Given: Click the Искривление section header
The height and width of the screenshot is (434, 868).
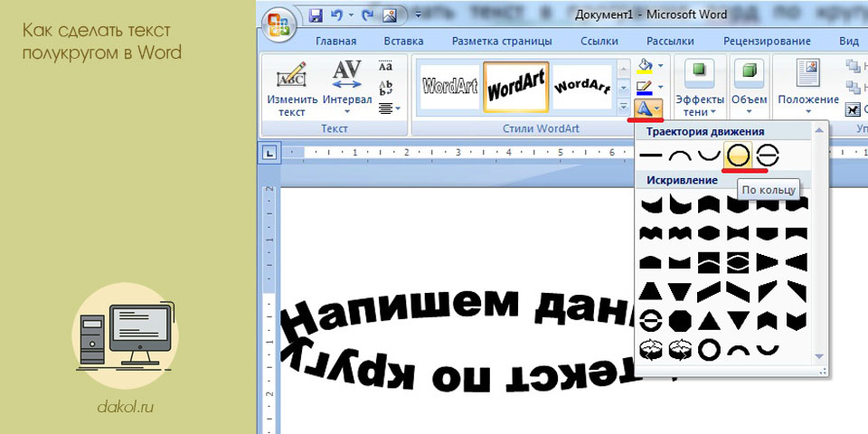Looking at the screenshot, I should [682, 181].
